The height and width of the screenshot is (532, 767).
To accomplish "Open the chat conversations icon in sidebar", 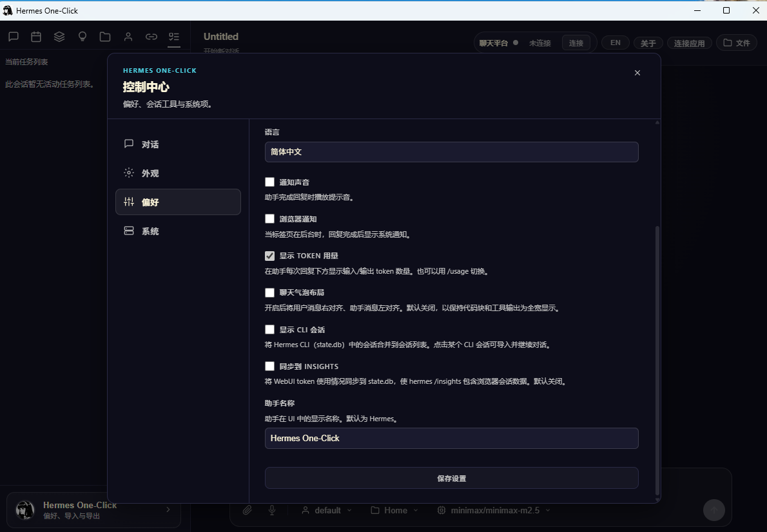I will (13, 37).
